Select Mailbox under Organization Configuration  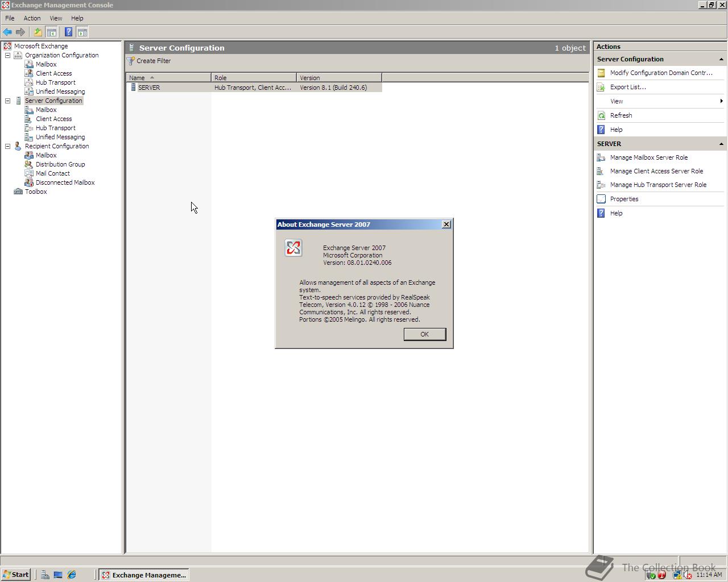click(x=46, y=64)
